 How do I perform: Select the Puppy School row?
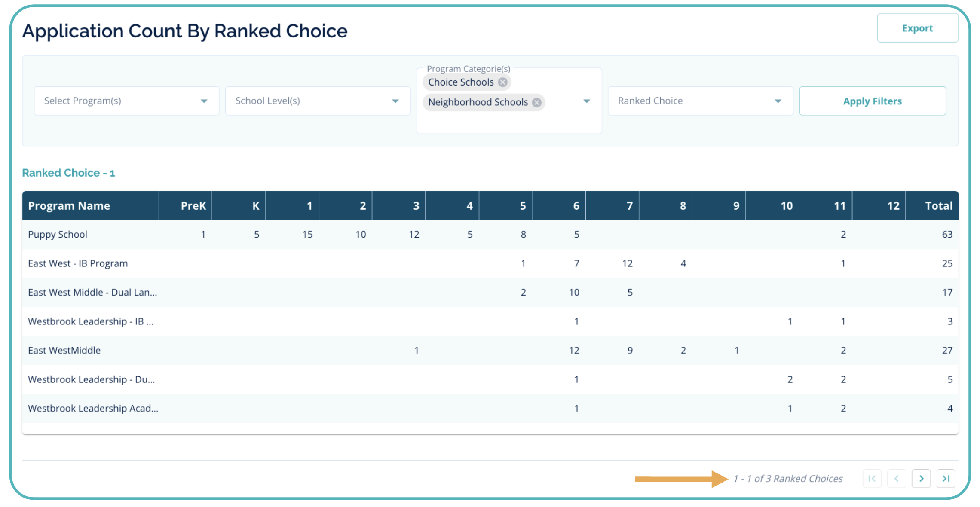(58, 235)
